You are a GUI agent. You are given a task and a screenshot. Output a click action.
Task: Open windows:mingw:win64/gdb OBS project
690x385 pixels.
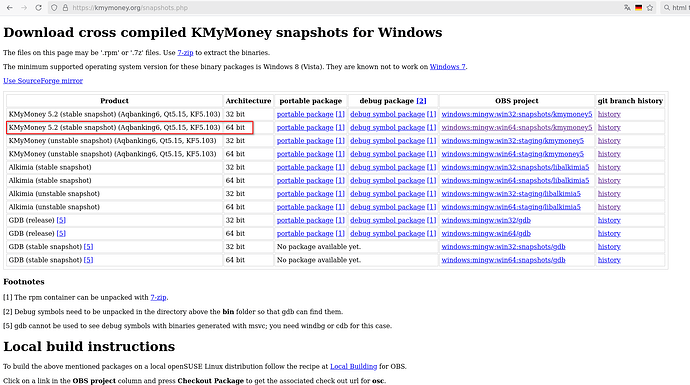486,233
